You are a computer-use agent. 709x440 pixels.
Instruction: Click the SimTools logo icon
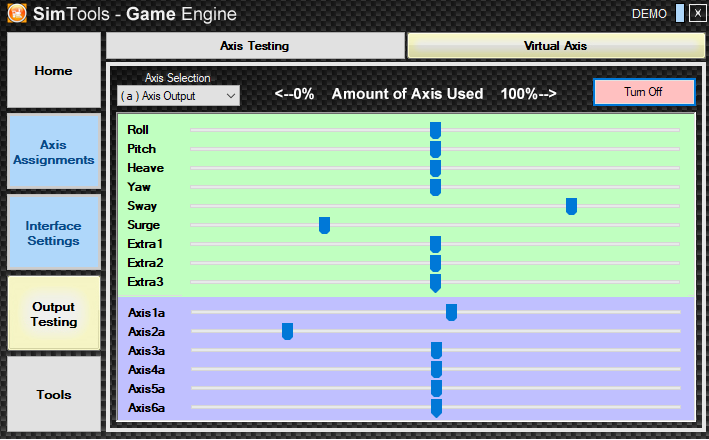[x=15, y=14]
